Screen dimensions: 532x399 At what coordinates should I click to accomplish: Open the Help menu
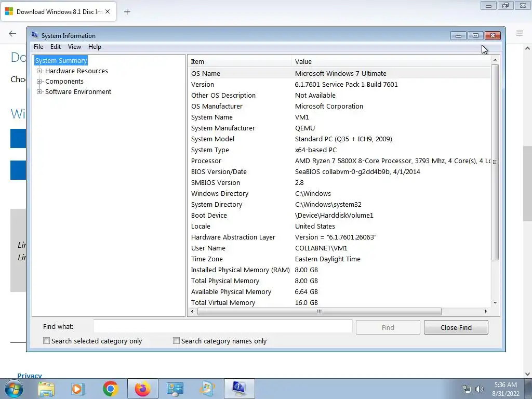pos(95,47)
